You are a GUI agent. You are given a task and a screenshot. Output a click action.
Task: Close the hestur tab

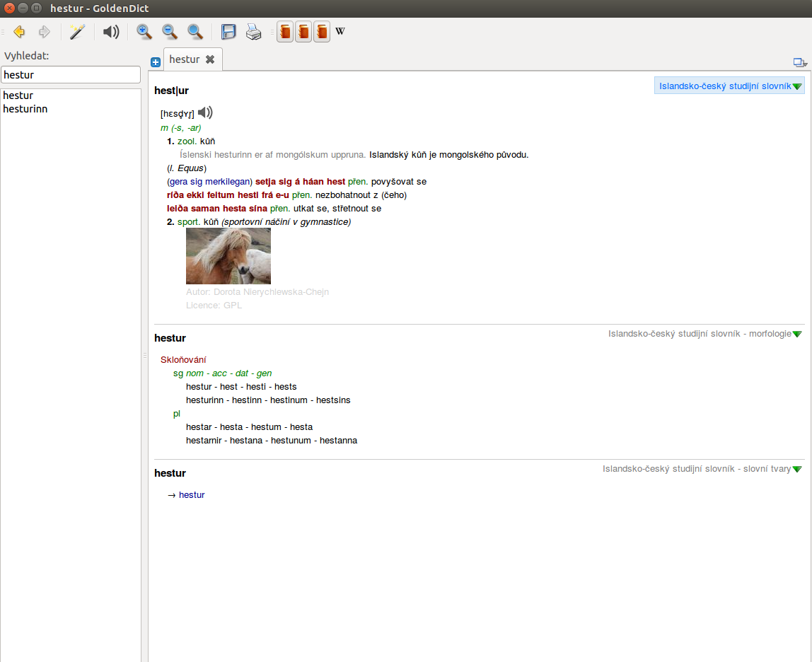210,59
